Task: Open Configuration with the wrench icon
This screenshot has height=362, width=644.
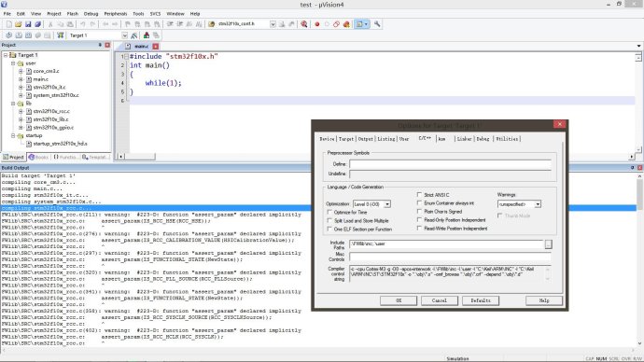Action: (377, 24)
